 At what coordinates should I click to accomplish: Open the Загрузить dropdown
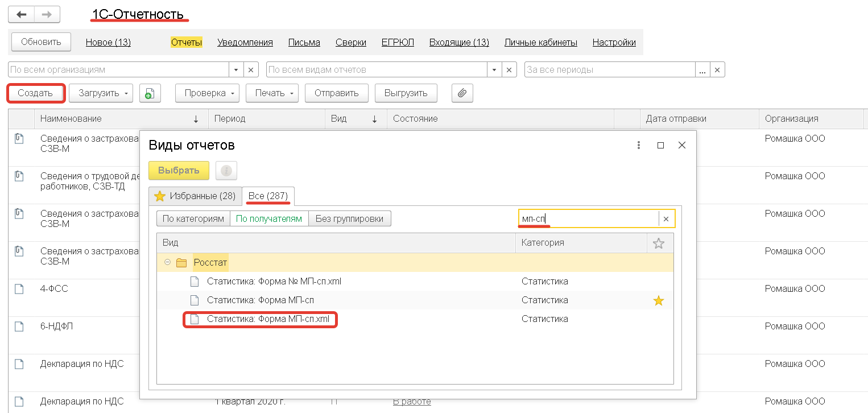101,93
